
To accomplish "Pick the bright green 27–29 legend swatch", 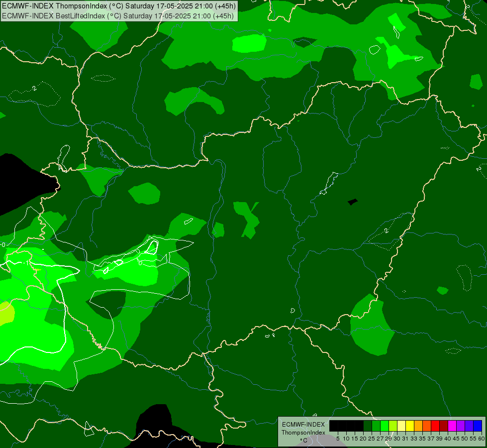I will pyautogui.click(x=385, y=426).
